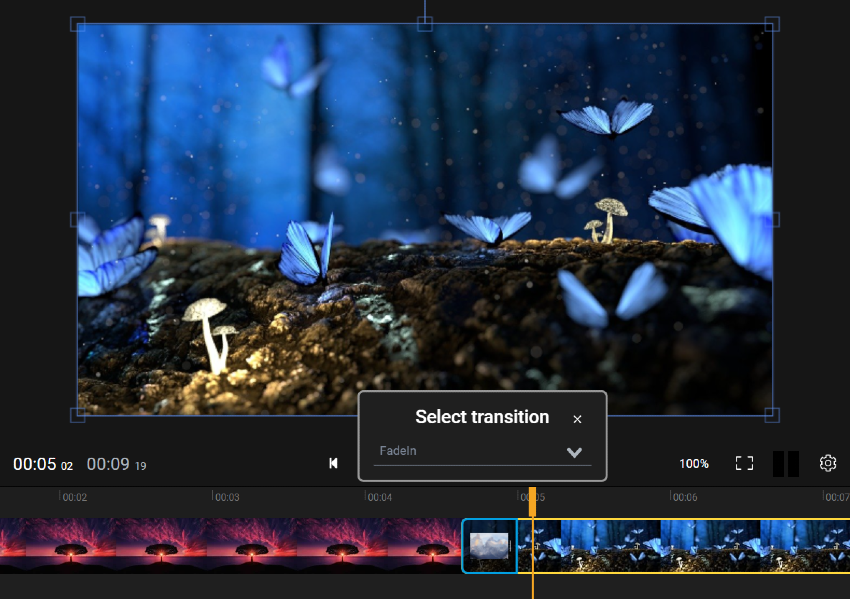
Task: Click the top-left resize handle of preview
Action: pyautogui.click(x=78, y=24)
